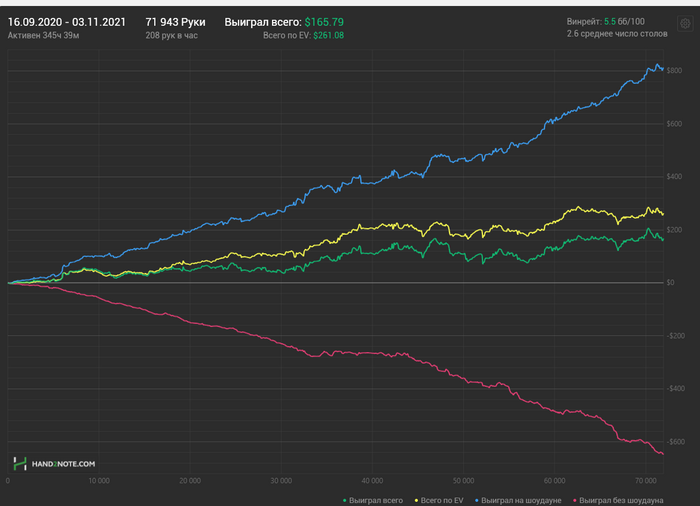Click the blue dot beside 'Выиграл на шоудауне'
This screenshot has width=700, height=506.
pyautogui.click(x=477, y=501)
